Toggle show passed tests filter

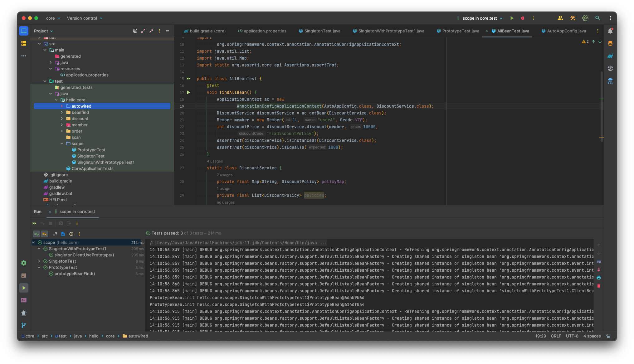(37, 234)
